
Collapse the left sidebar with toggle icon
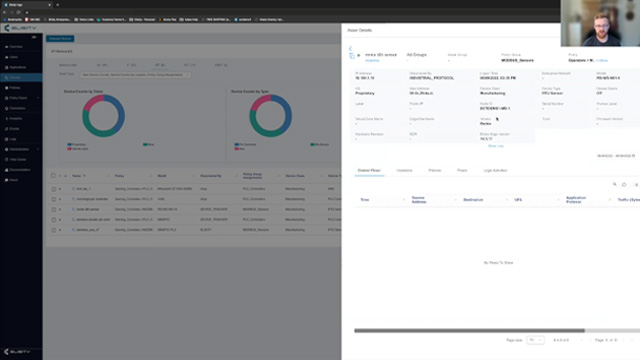point(34,37)
